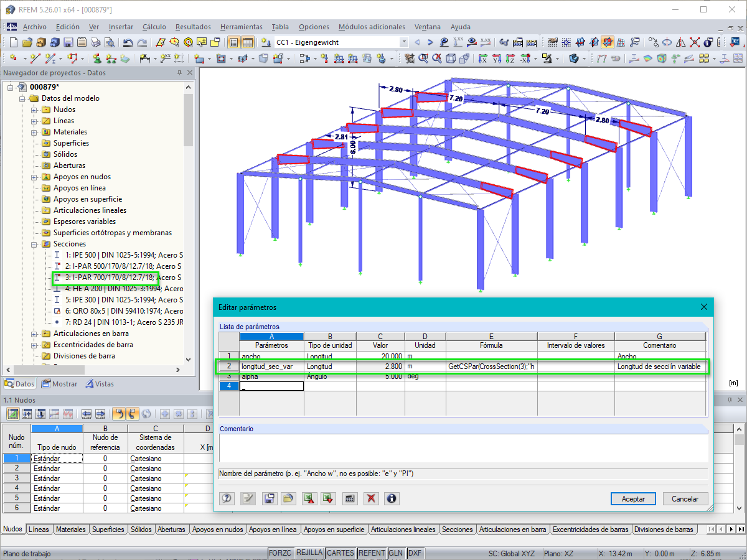Toggle CARTES in status bar

pyautogui.click(x=341, y=553)
